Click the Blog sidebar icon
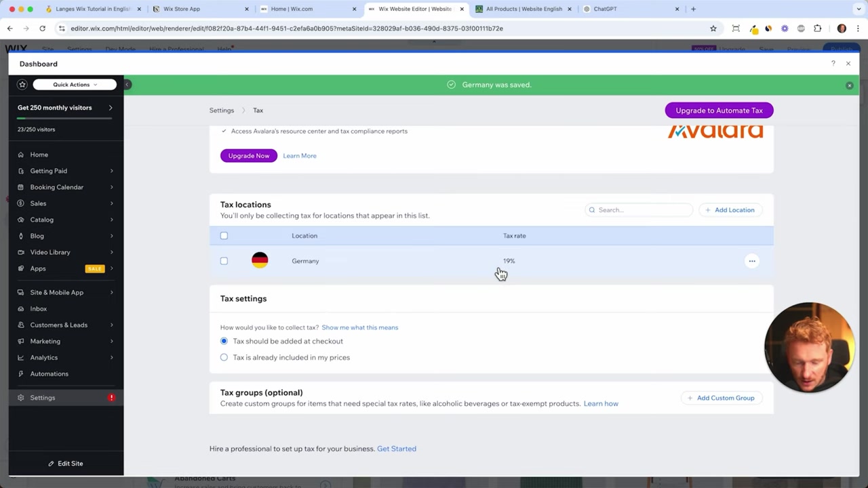This screenshot has width=868, height=488. click(x=21, y=236)
